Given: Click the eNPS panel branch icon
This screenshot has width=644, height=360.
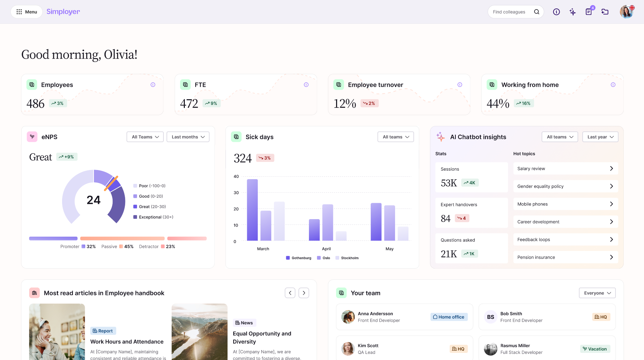Looking at the screenshot, I should [32, 137].
